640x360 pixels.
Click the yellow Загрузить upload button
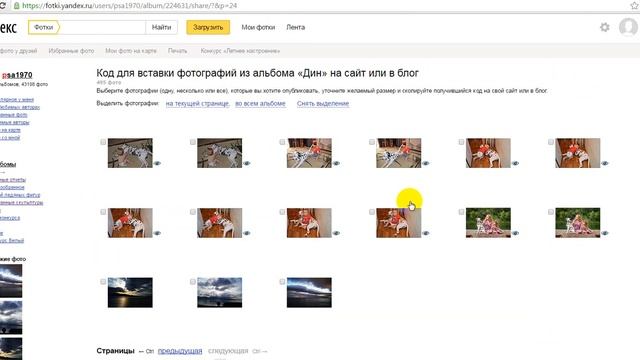[x=208, y=27]
